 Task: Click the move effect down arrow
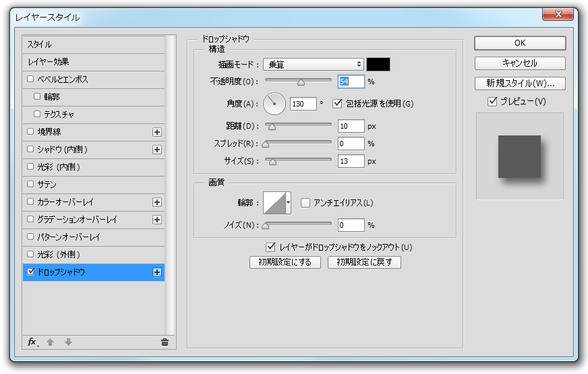coord(68,342)
